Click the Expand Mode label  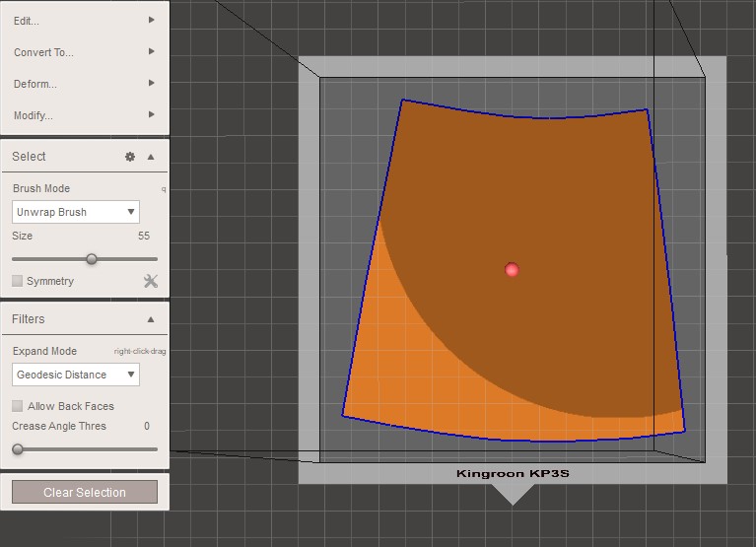[44, 351]
